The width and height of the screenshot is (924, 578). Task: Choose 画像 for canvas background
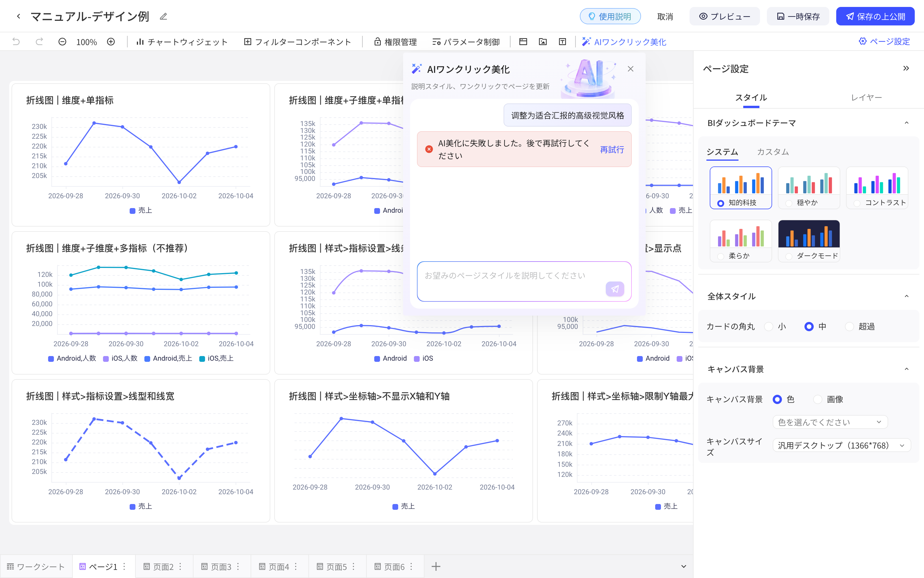[817, 399]
